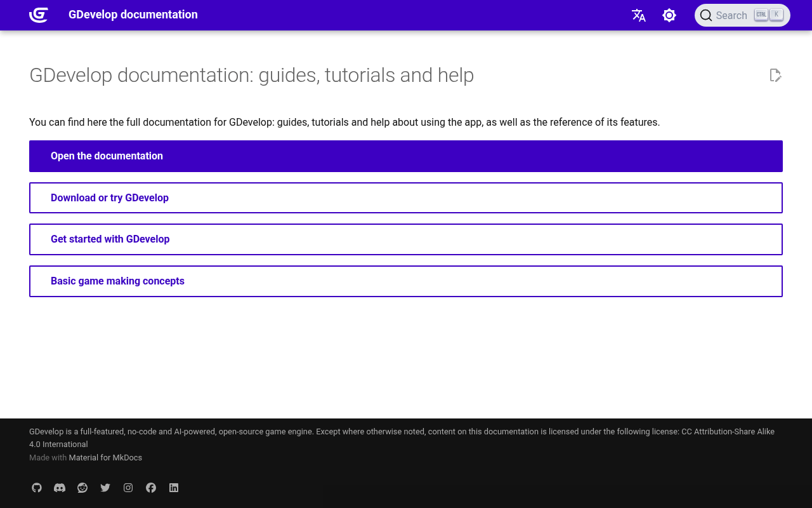Toggle the light/dark theme icon
The width and height of the screenshot is (812, 508).
click(x=669, y=15)
